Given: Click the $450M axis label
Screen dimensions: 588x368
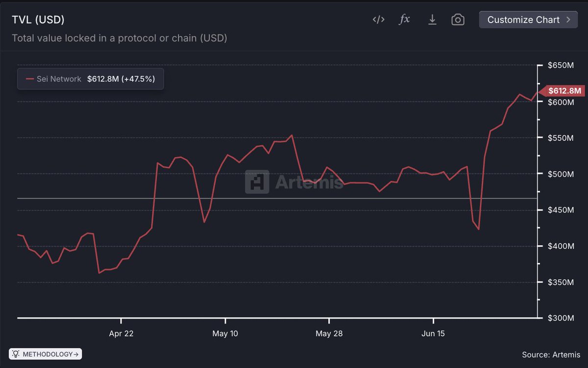Looking at the screenshot, I should pos(561,210).
